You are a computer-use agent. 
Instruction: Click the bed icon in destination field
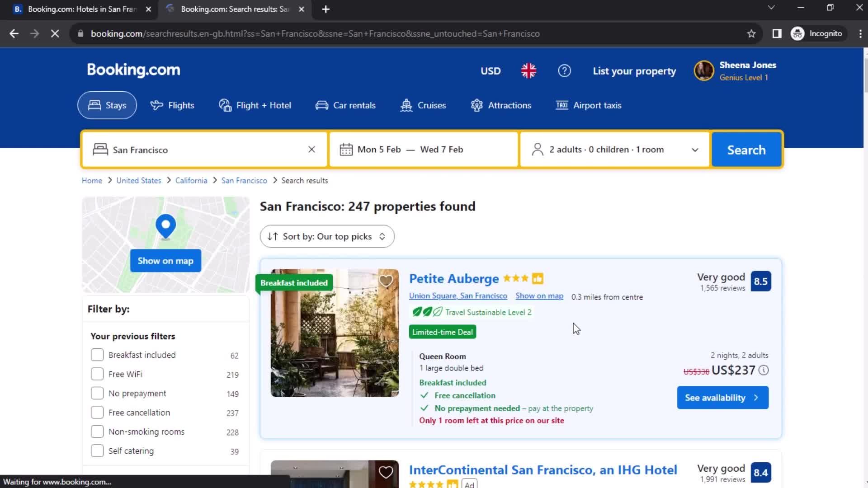click(x=100, y=150)
